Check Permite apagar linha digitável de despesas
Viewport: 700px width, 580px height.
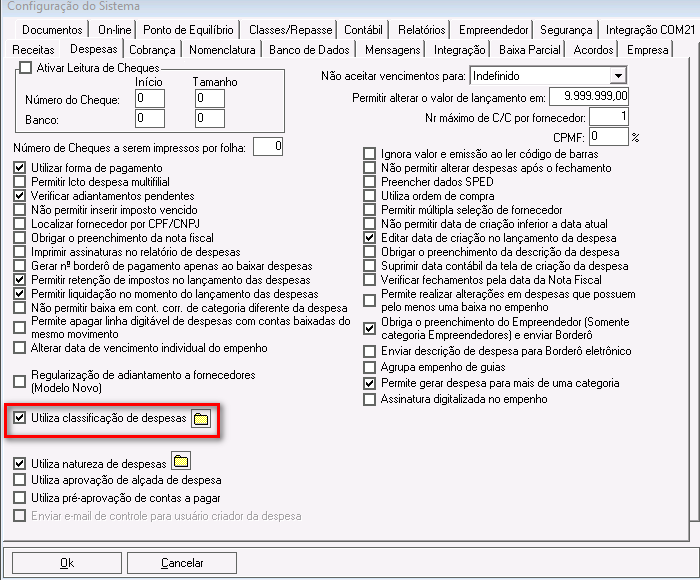click(20, 328)
